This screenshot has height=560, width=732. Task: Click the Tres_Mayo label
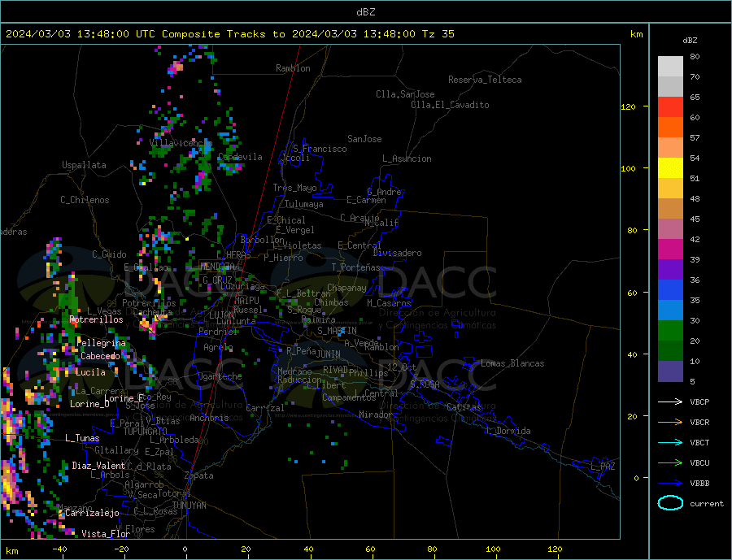pyautogui.click(x=294, y=188)
